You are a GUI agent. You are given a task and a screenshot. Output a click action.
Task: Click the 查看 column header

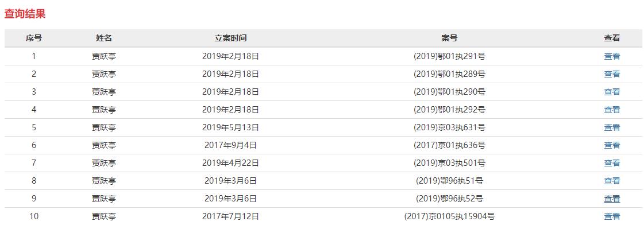(x=612, y=38)
